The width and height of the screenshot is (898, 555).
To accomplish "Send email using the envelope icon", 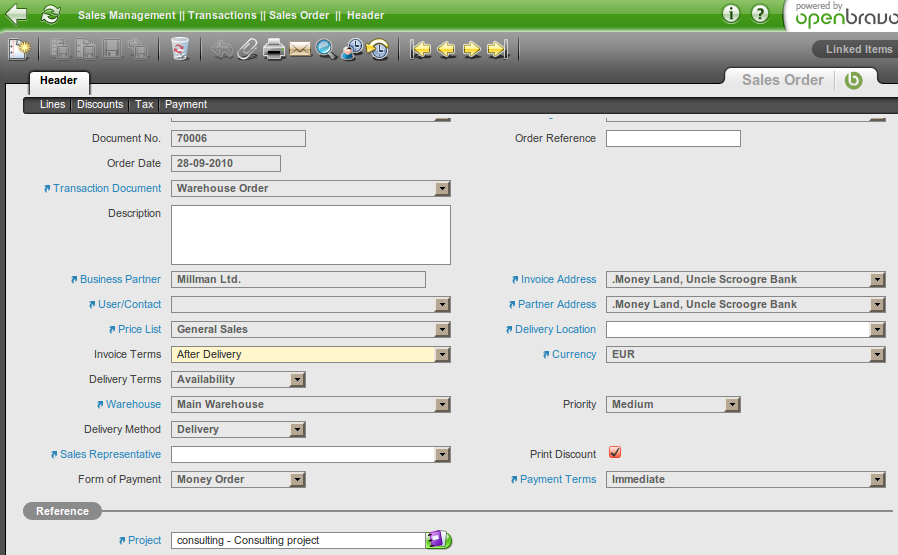I will [300, 49].
